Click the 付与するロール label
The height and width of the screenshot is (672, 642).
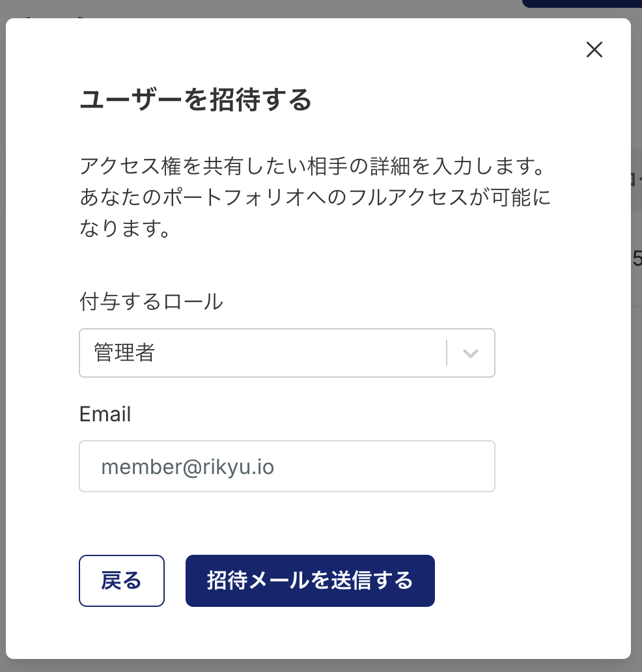click(x=151, y=301)
